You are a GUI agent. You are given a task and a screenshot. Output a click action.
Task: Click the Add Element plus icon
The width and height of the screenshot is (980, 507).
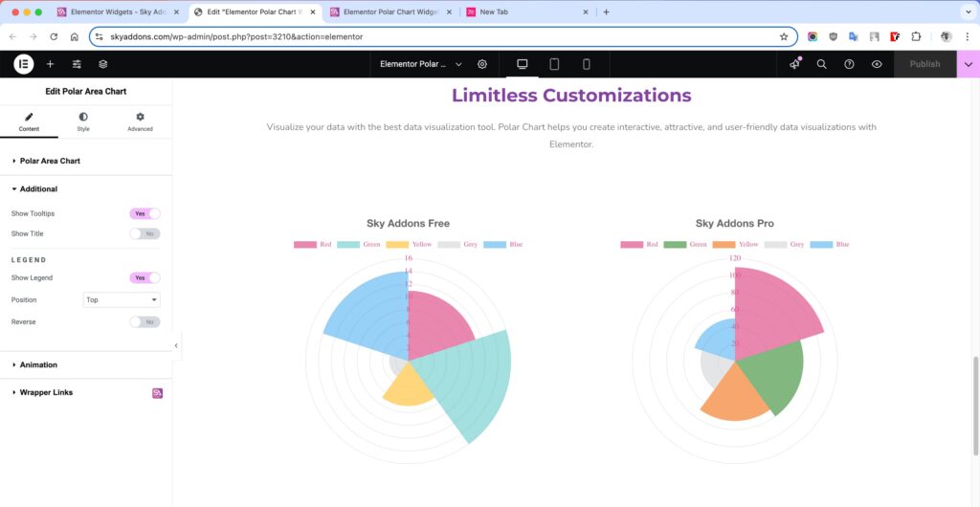point(51,64)
